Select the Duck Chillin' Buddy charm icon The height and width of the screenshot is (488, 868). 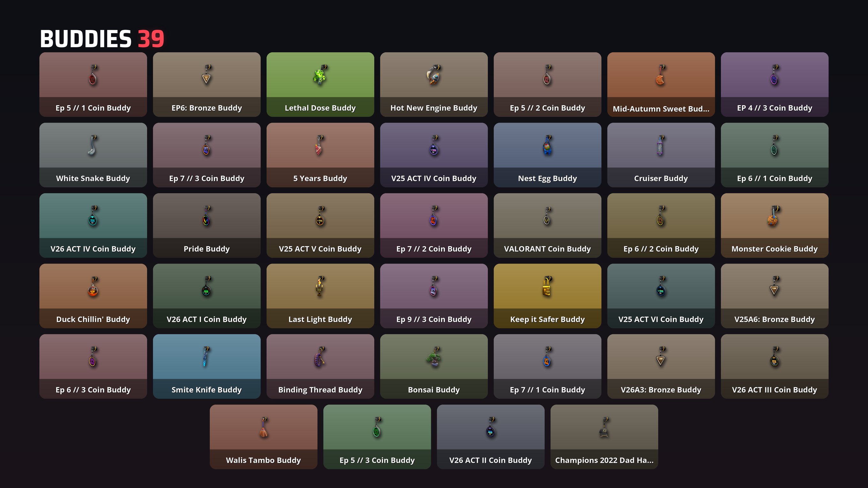[x=93, y=286]
